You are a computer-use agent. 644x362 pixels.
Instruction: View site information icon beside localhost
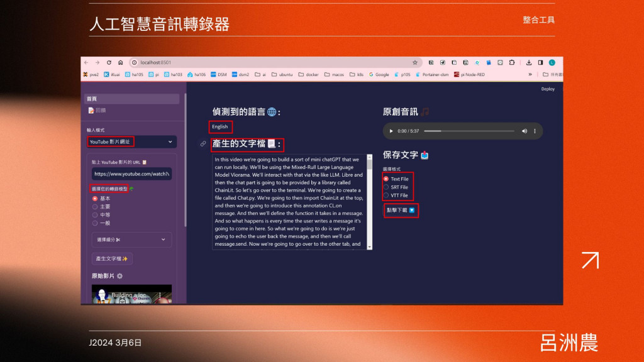click(134, 62)
